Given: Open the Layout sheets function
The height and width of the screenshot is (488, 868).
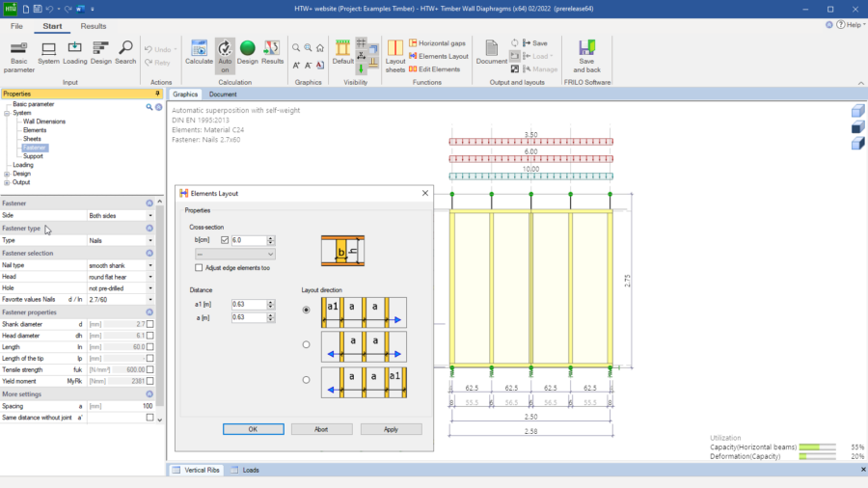Looking at the screenshot, I should tap(395, 56).
